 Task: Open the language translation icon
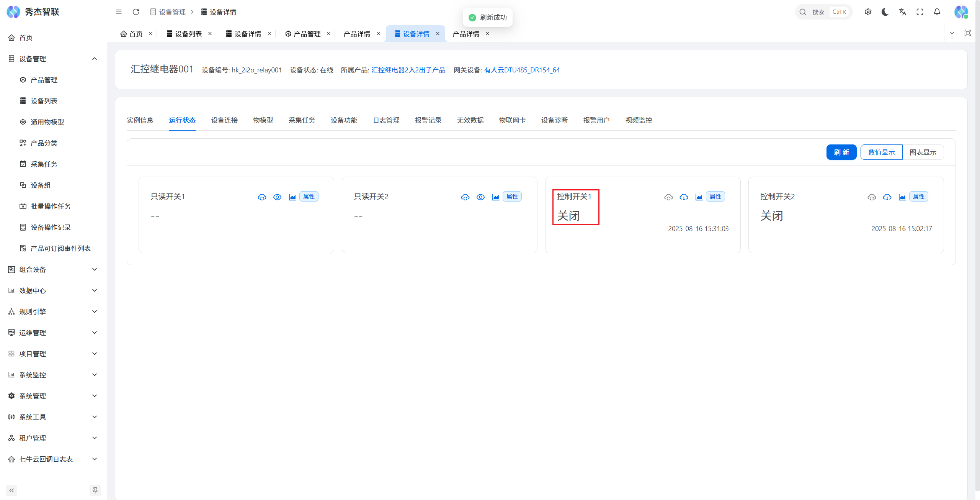[x=903, y=12]
